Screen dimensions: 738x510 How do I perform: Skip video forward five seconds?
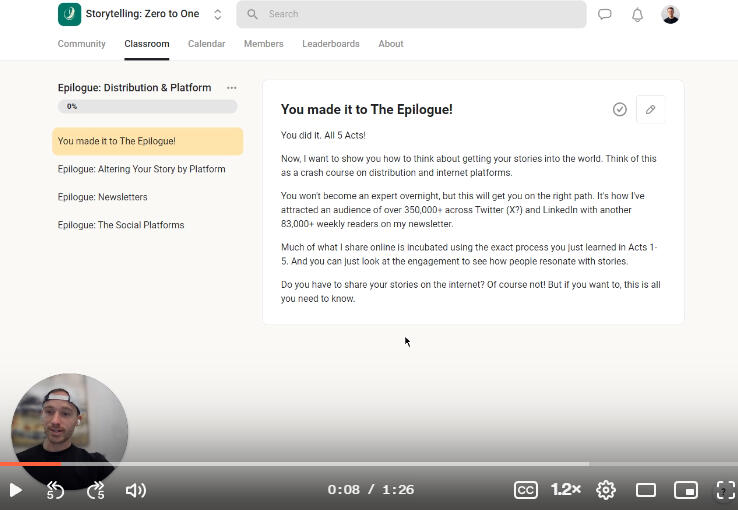(96, 490)
